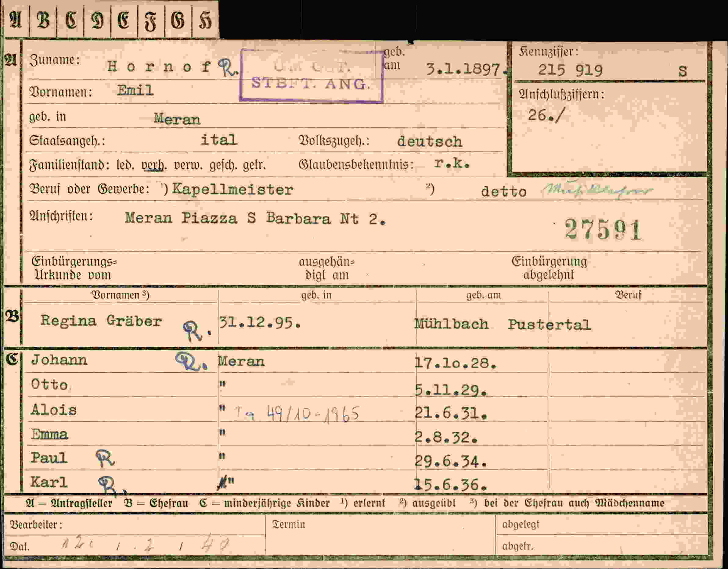Click the Volkszugeh. value "deutsch"

point(429,141)
